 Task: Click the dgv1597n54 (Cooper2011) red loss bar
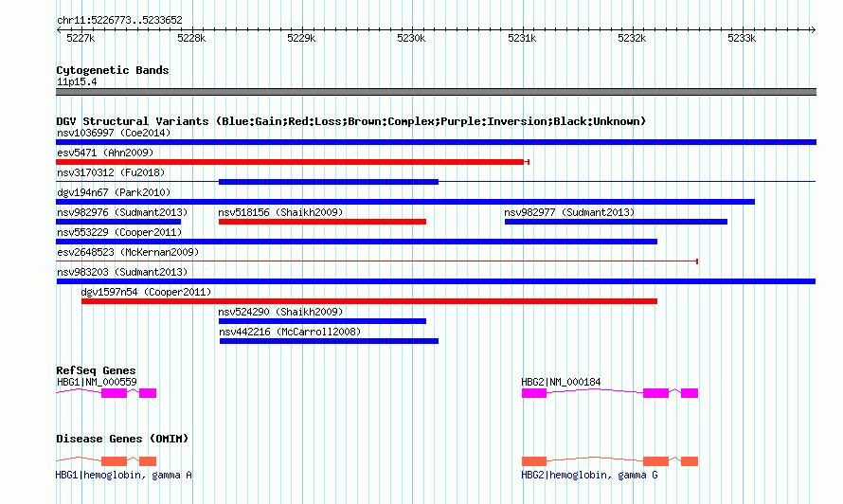coord(369,301)
